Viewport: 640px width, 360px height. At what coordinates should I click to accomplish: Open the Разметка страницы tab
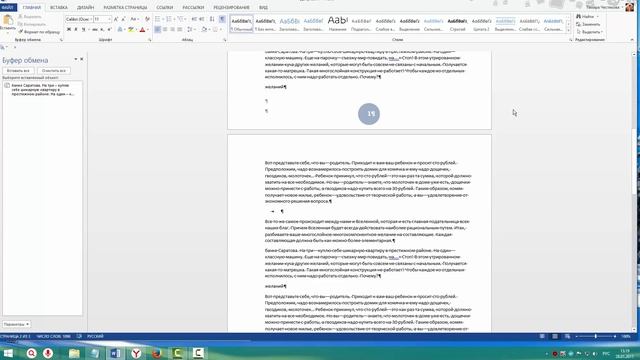[x=125, y=8]
